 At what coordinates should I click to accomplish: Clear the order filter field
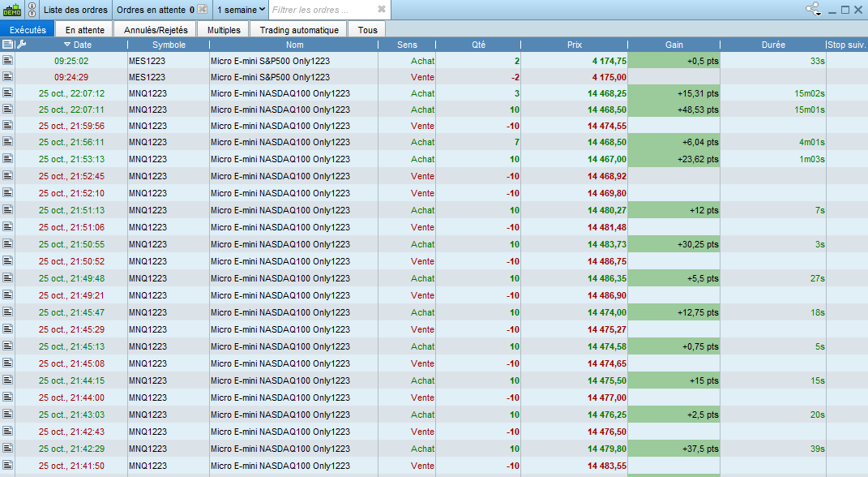coord(382,10)
